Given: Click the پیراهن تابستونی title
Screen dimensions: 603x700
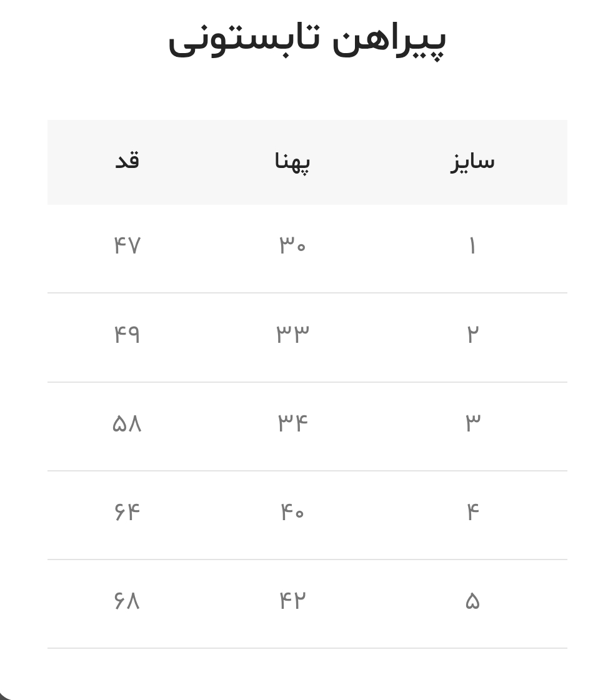Looking at the screenshot, I should [307, 40].
